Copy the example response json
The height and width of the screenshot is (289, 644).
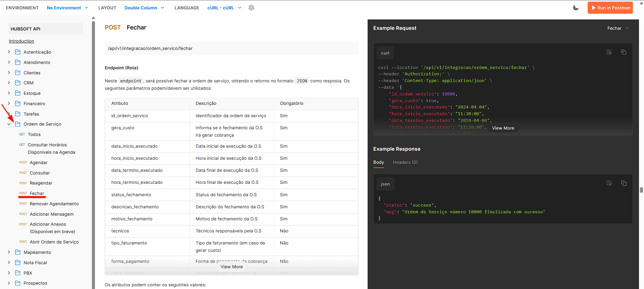tap(624, 183)
